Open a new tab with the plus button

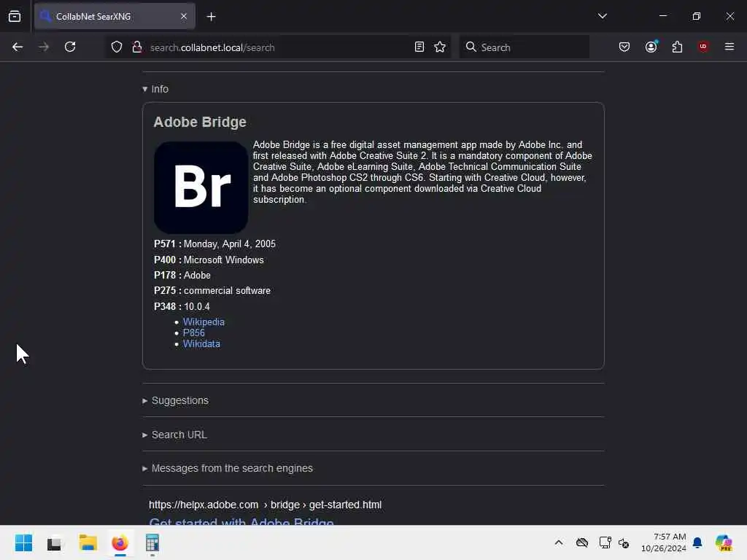pyautogui.click(x=211, y=17)
